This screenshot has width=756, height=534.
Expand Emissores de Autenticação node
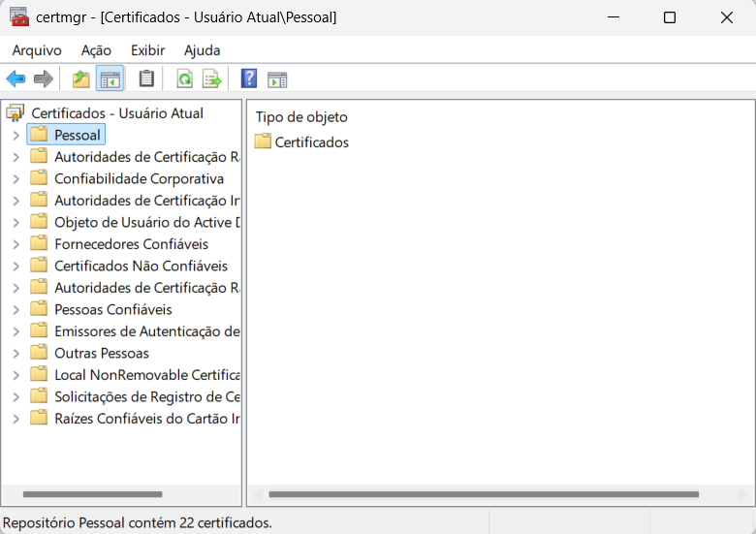tap(16, 331)
